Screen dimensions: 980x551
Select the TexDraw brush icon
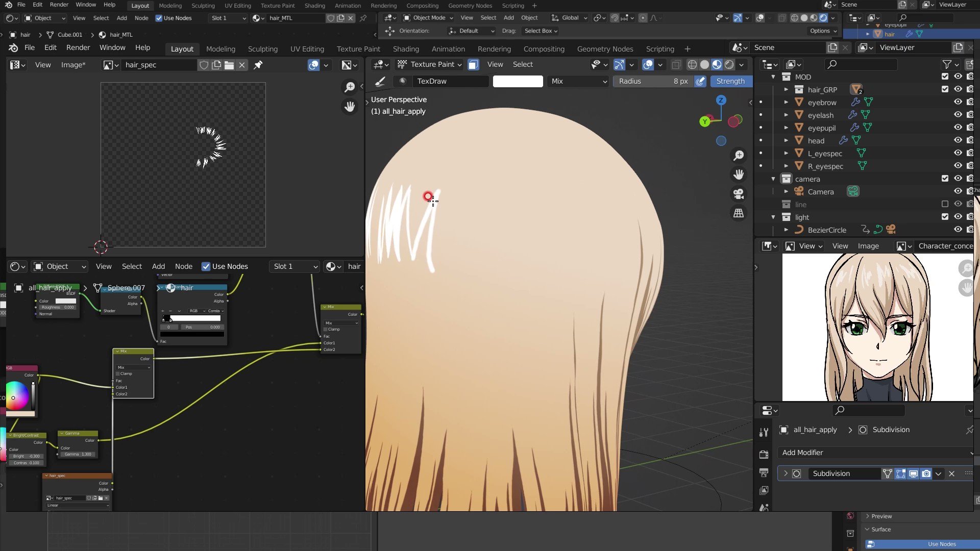coord(403,81)
